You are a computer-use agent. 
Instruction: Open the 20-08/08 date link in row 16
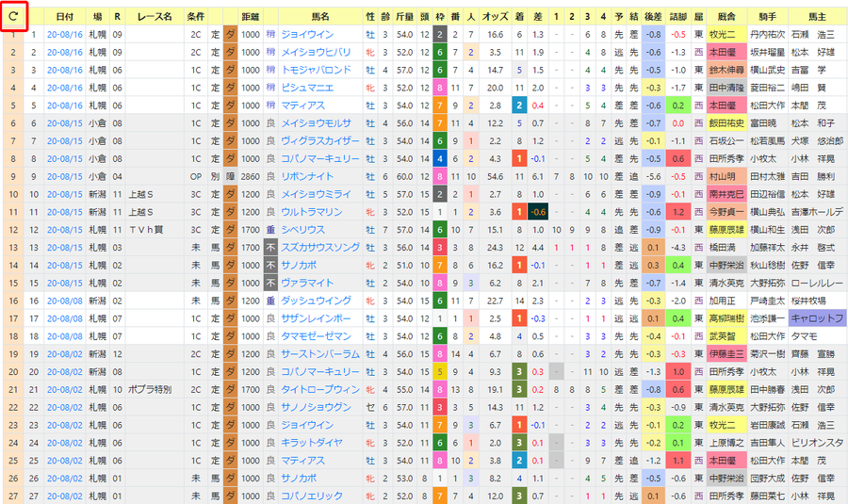(x=65, y=301)
